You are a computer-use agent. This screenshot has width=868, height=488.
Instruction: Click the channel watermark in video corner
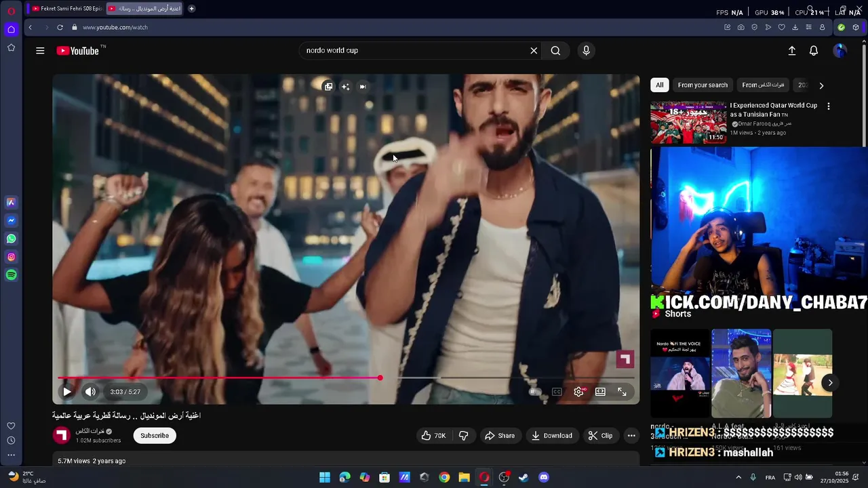coord(625,359)
